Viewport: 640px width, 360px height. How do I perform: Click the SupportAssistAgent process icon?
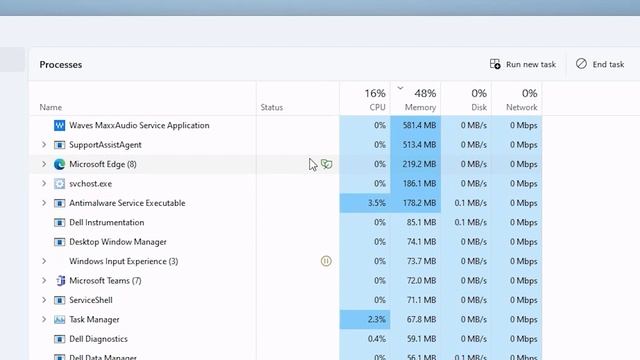60,145
